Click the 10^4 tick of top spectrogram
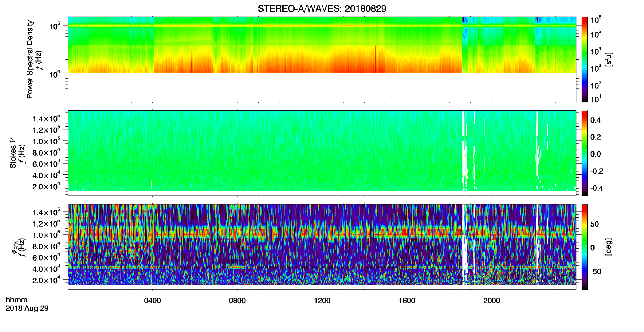This screenshot has height=332, width=644. coord(55,74)
